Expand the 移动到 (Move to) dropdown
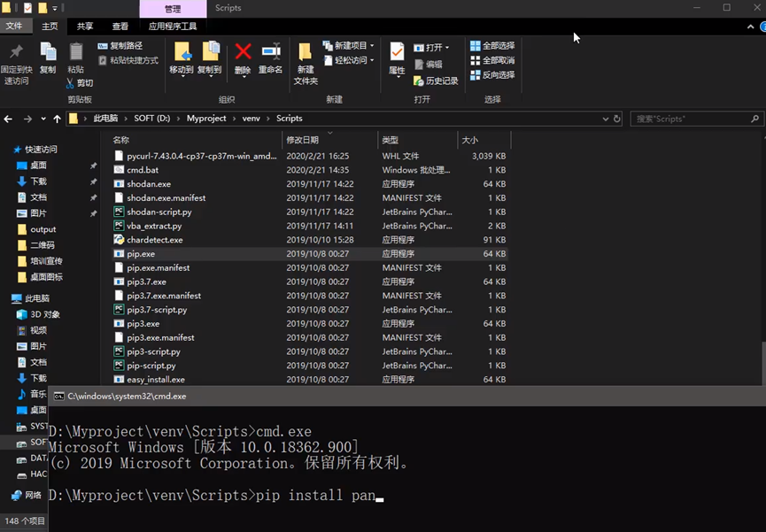This screenshot has height=532, width=766. click(x=182, y=76)
